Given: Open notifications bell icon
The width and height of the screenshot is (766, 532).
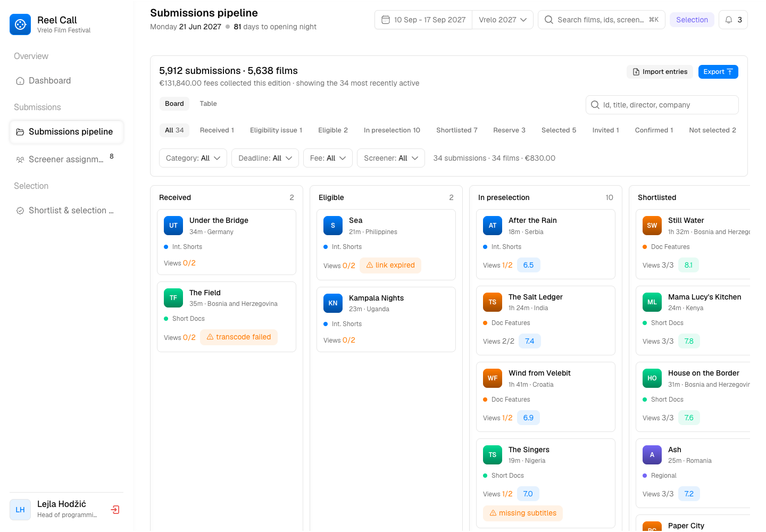Looking at the screenshot, I should click(729, 20).
